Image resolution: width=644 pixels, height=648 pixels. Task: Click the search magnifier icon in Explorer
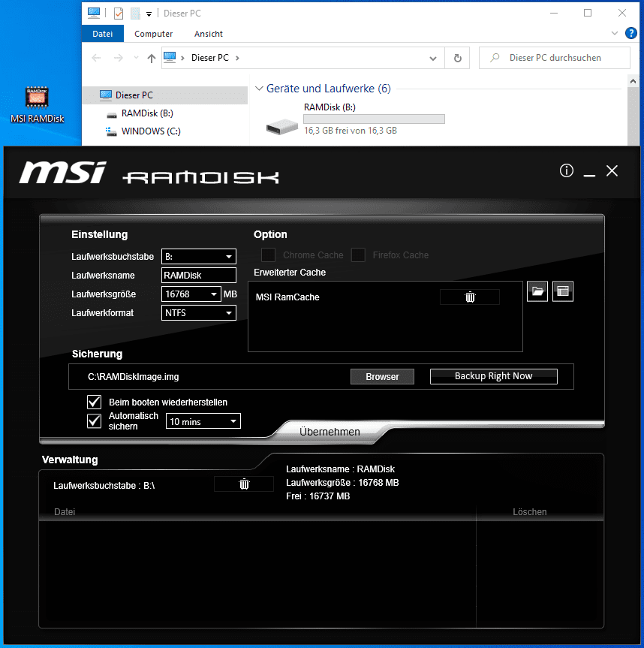click(495, 58)
